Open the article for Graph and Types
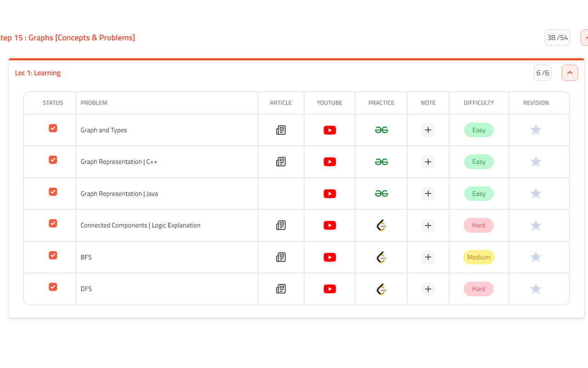Viewport: 588px width, 368px height. (x=281, y=130)
